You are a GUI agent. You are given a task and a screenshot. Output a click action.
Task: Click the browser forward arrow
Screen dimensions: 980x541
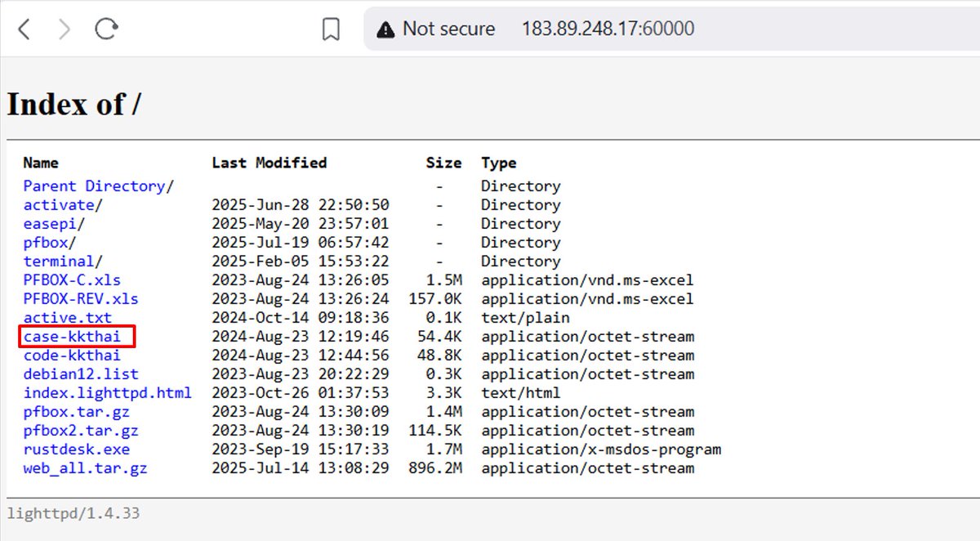point(65,29)
